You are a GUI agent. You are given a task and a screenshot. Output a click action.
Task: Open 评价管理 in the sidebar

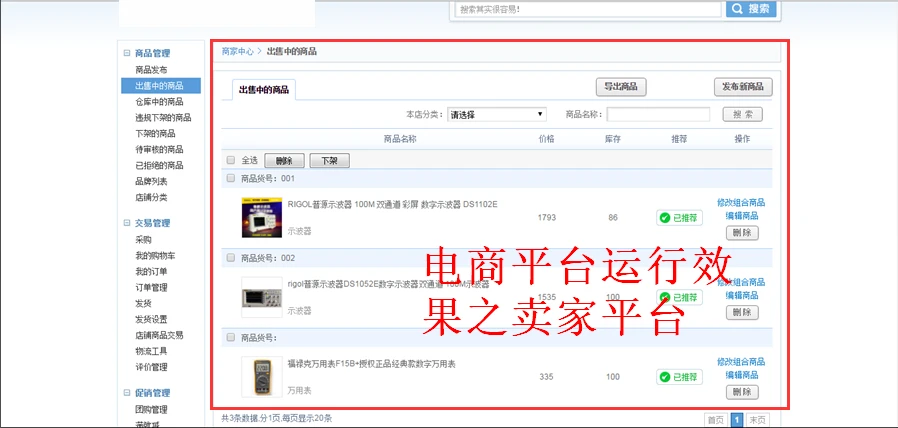(151, 367)
